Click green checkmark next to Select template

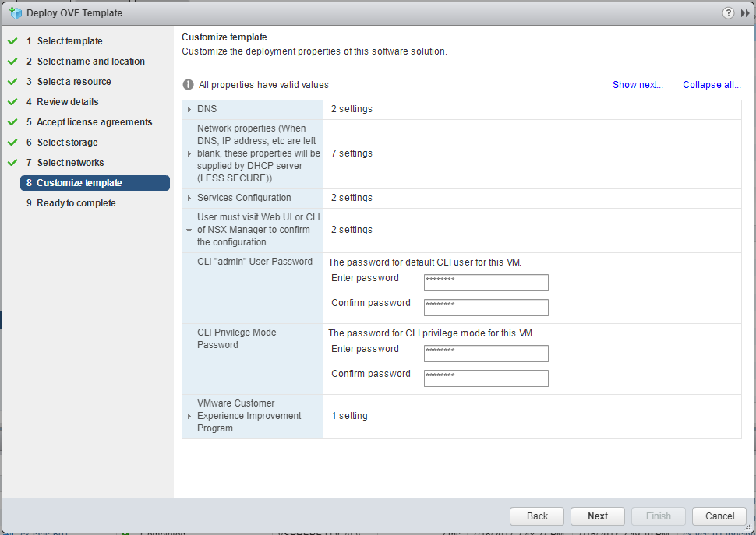pos(12,41)
